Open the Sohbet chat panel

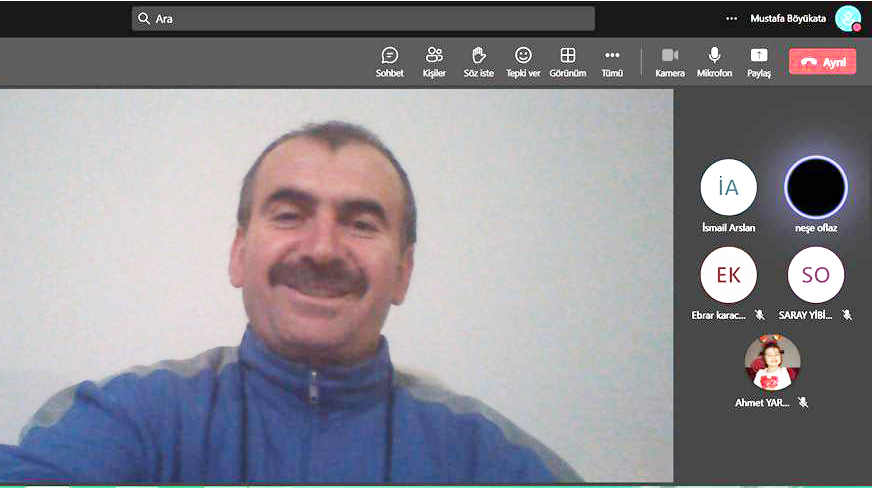pyautogui.click(x=389, y=62)
